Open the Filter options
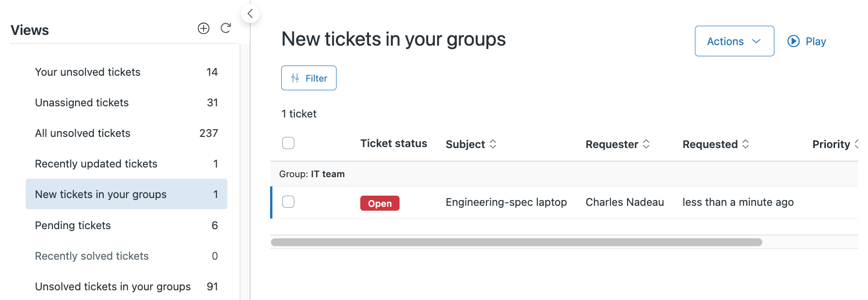868x300 pixels. [309, 78]
